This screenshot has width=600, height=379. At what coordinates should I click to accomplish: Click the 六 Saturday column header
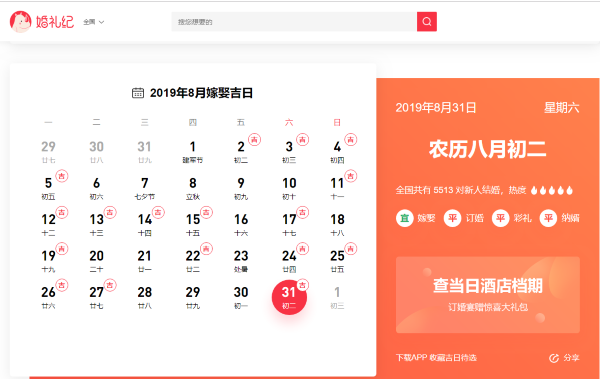point(289,123)
